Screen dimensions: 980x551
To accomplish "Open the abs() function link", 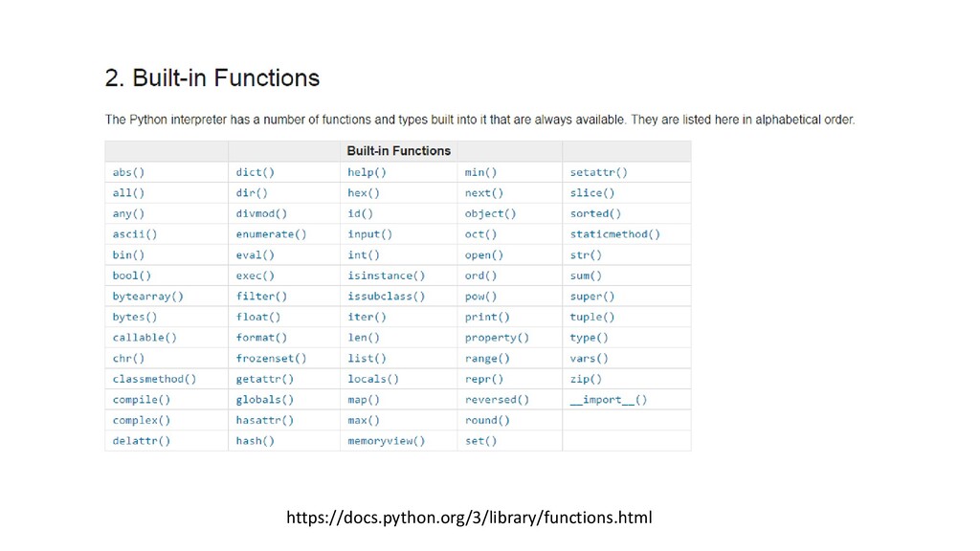I will 128,172.
